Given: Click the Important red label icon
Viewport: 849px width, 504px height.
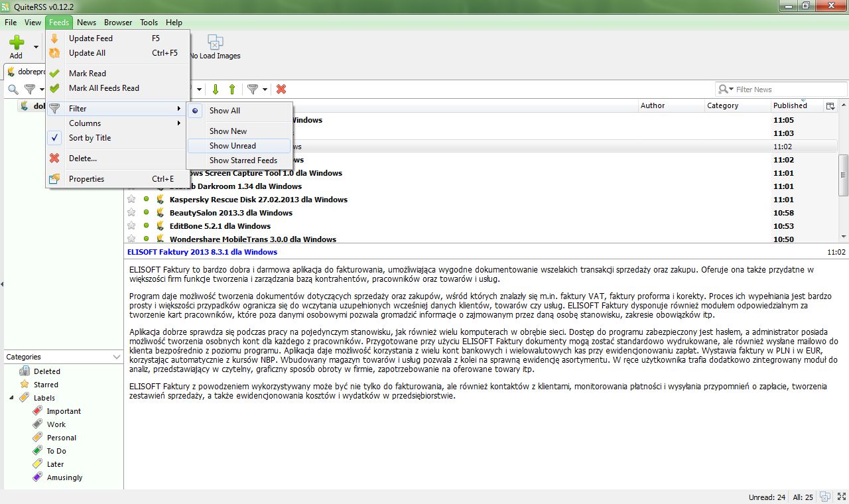Looking at the screenshot, I should 38,411.
